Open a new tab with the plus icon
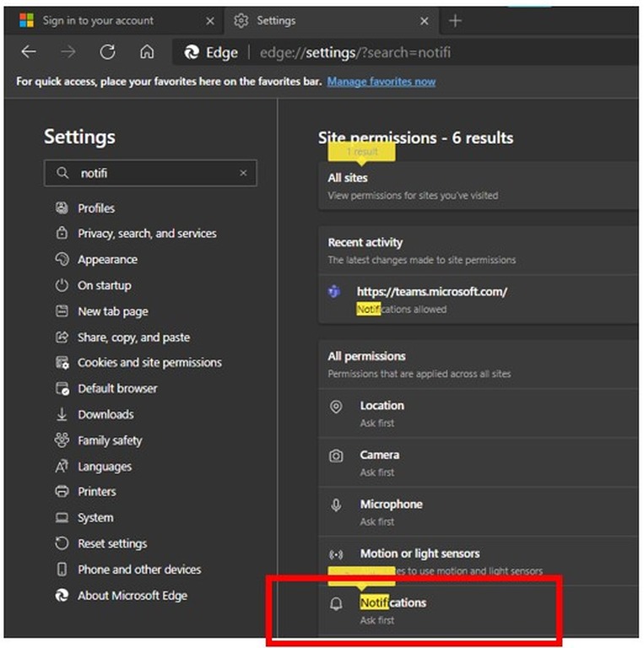This screenshot has width=644, height=648. point(455,20)
